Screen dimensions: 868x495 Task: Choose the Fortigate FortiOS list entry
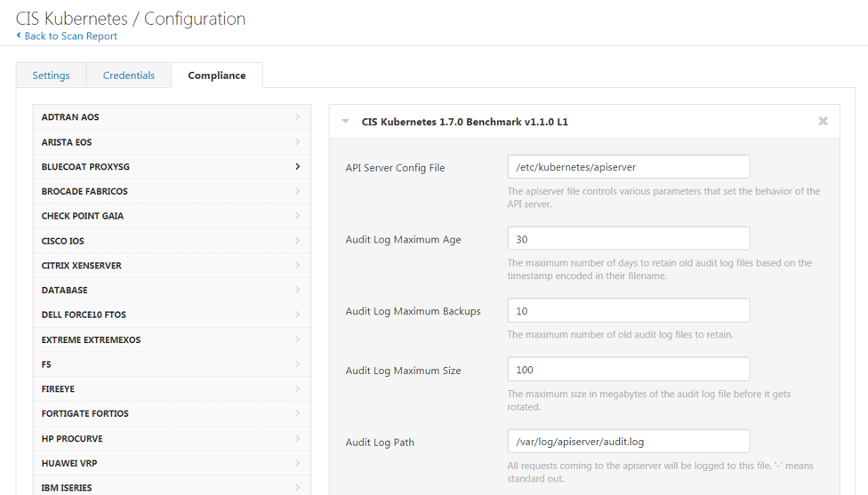[x=172, y=413]
